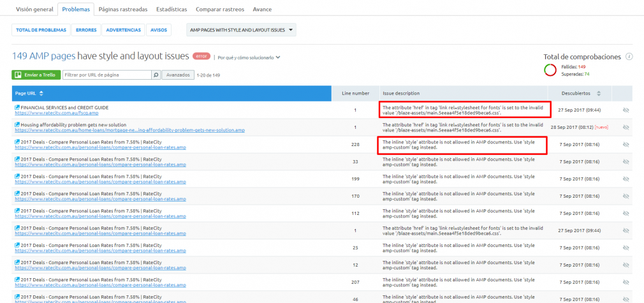Viewport: 644px width, 303px height.
Task: Click 'FINANCIAL SERVICES and CREDIT GUIDE' title
Action: coord(64,108)
